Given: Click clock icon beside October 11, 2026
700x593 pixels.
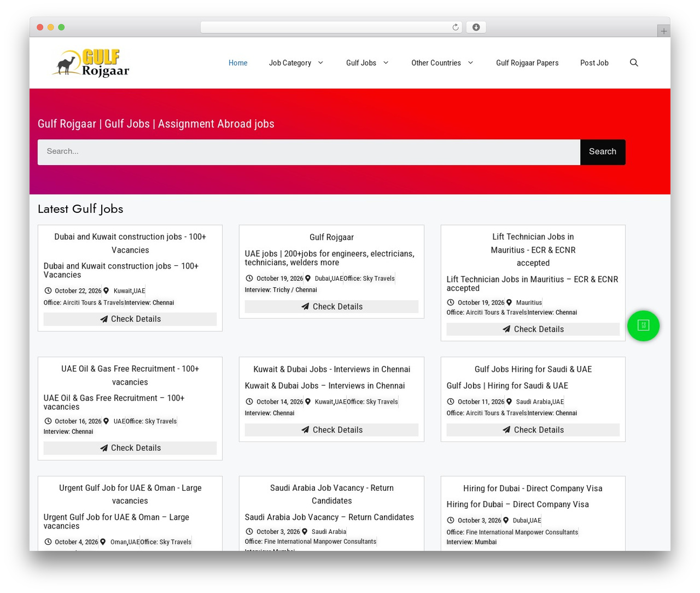Looking at the screenshot, I should pyautogui.click(x=451, y=402).
